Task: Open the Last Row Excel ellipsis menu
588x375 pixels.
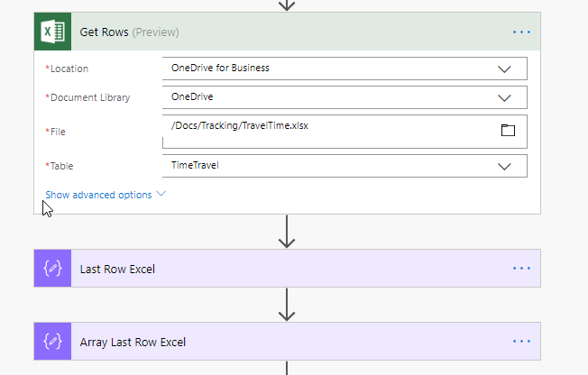Action: [521, 269]
